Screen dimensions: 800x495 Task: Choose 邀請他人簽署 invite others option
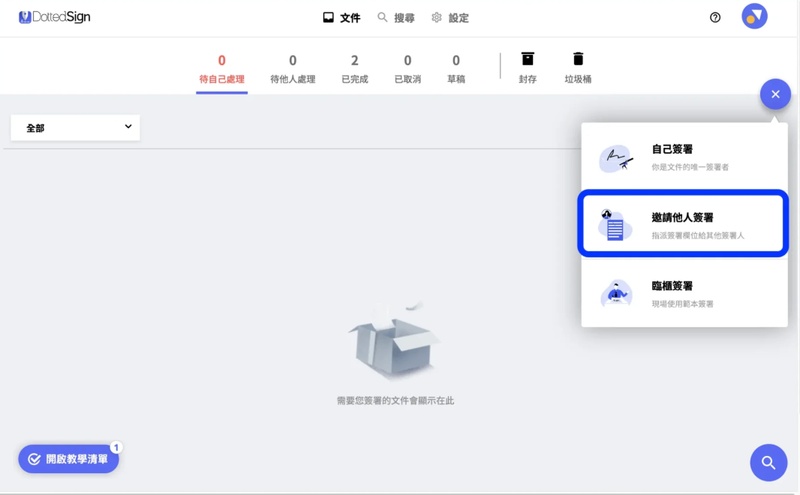point(683,224)
